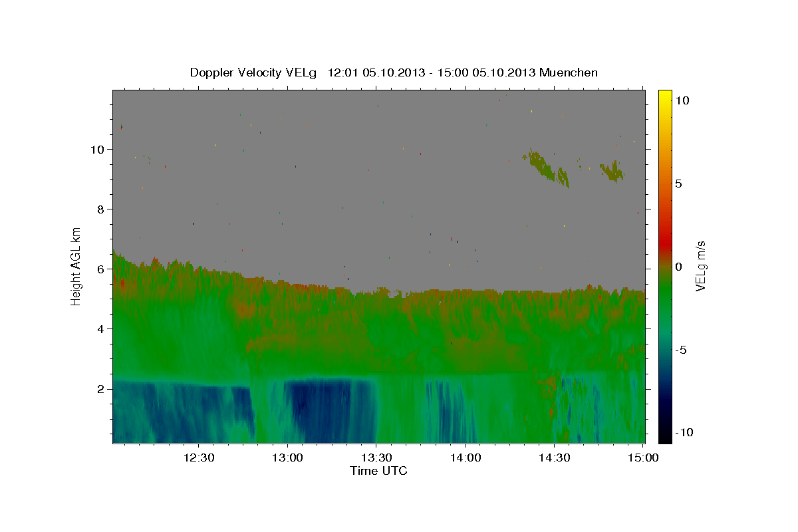Click the 'Time UTC' axis title
The width and height of the screenshot is (798, 532).
pyautogui.click(x=378, y=471)
